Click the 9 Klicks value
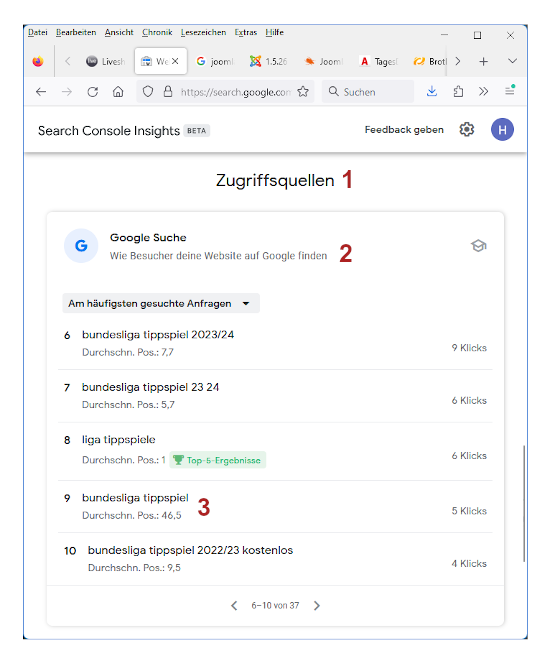The image size is (560, 661). pos(469,348)
